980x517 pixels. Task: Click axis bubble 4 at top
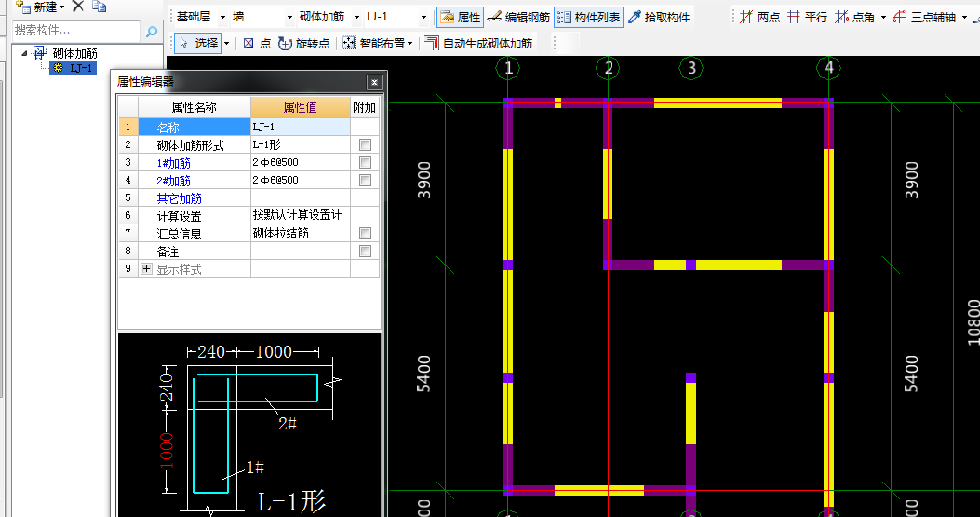point(828,68)
